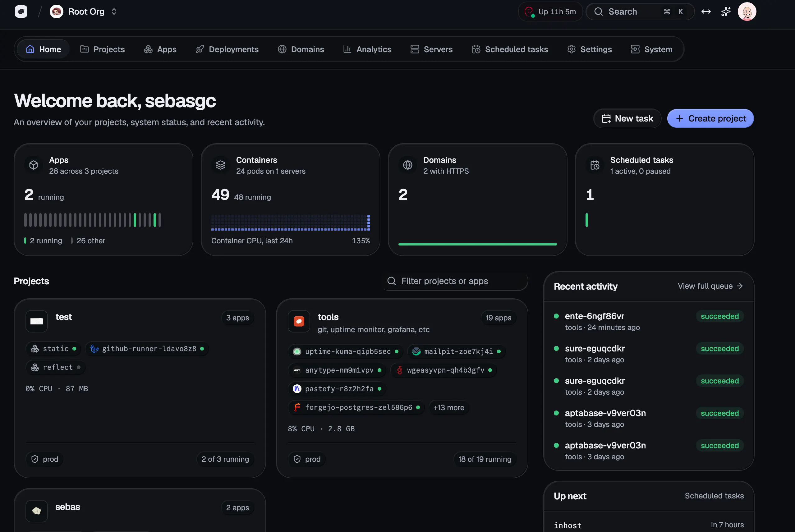The height and width of the screenshot is (532, 795).
Task: Click the Apps cube icon on stats card
Action: click(34, 165)
